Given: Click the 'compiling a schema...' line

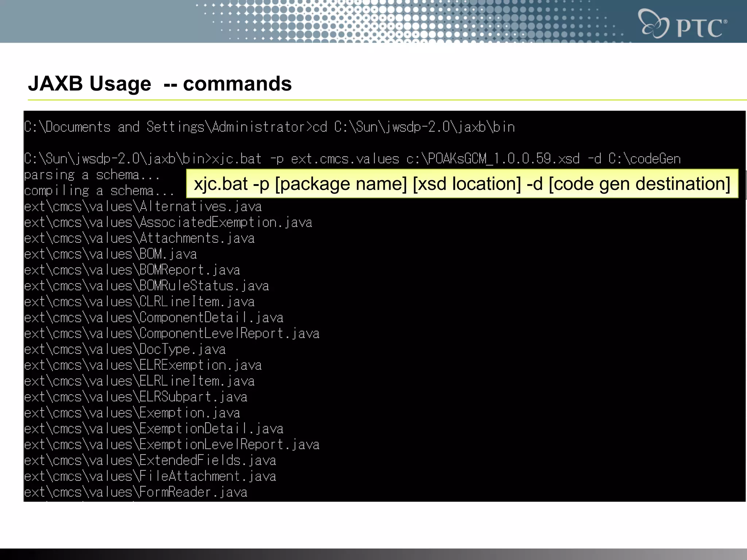Looking at the screenshot, I should click(x=99, y=191).
